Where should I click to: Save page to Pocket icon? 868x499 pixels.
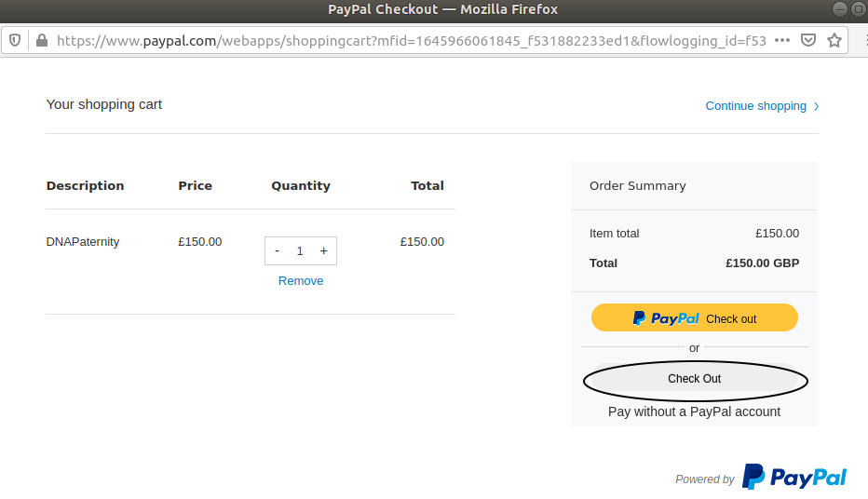pyautogui.click(x=808, y=40)
